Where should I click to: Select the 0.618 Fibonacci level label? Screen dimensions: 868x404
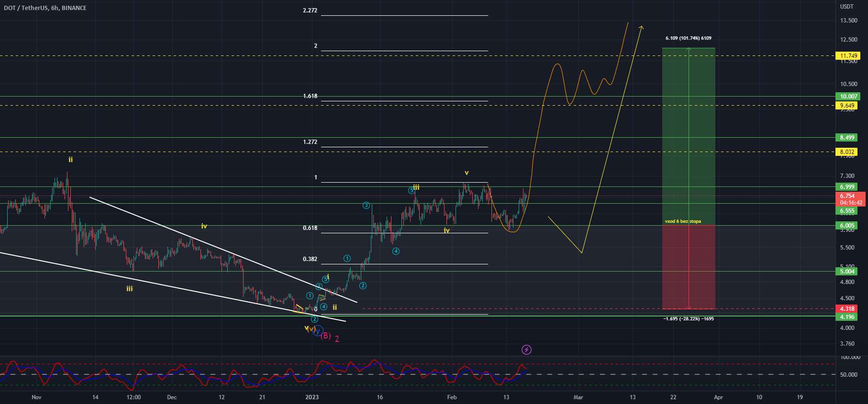(x=310, y=228)
